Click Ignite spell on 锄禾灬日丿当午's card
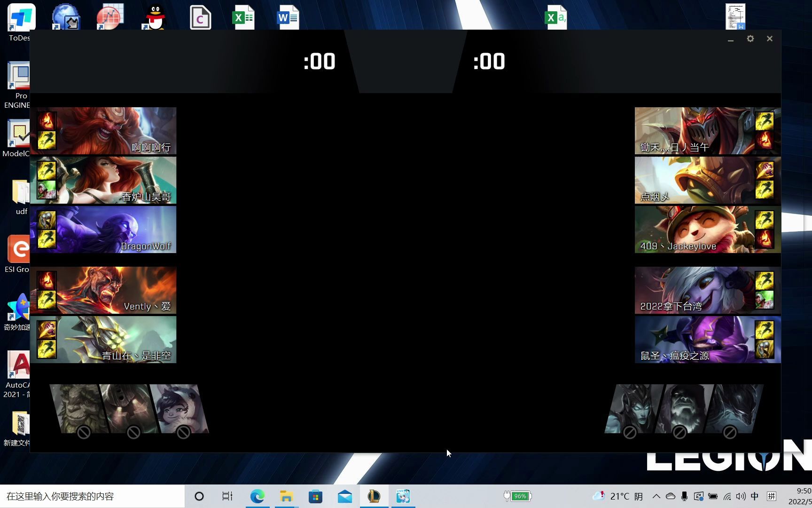The image size is (812, 508). tap(765, 140)
